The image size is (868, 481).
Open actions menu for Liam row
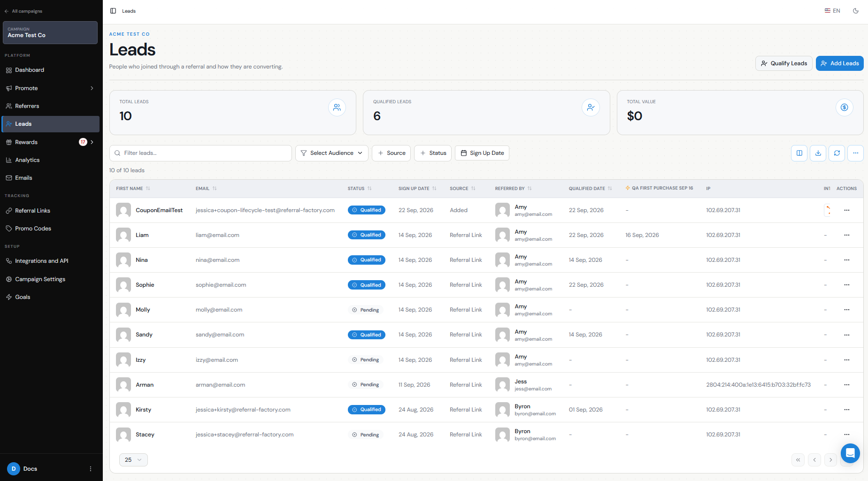click(x=847, y=235)
